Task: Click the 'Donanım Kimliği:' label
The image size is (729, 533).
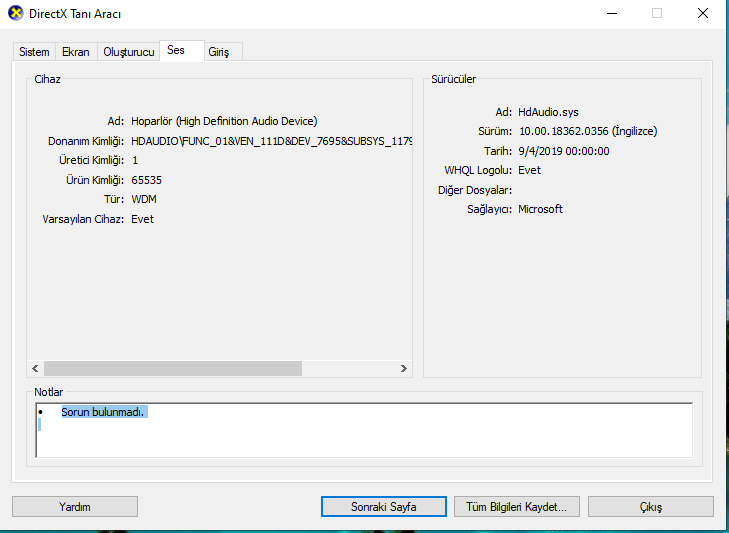Action: tap(86, 141)
